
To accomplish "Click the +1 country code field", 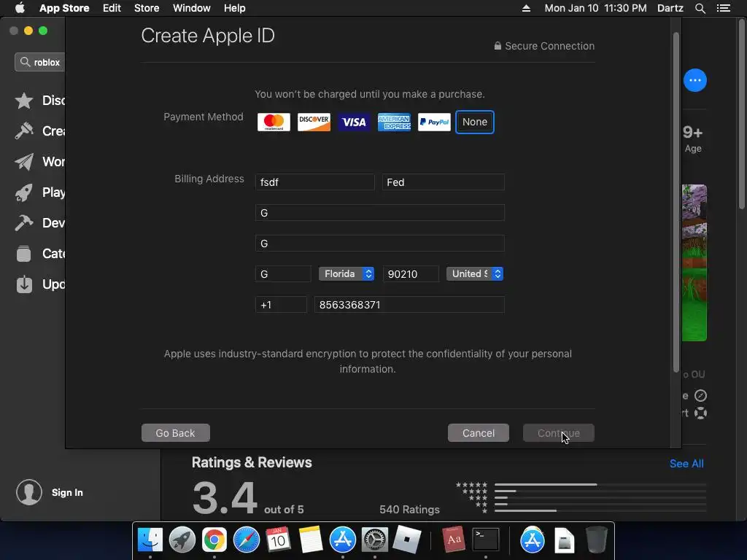I will click(x=281, y=305).
